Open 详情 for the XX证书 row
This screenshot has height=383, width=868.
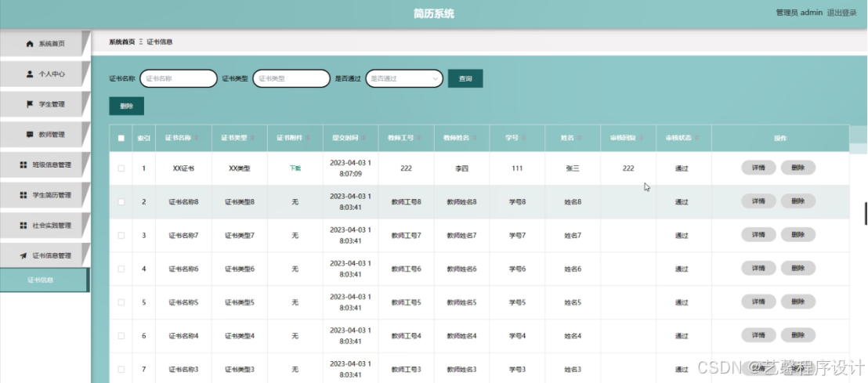click(x=758, y=168)
